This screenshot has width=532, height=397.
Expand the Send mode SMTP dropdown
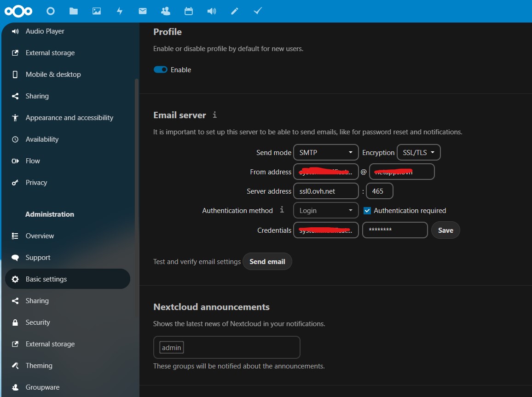(326, 153)
